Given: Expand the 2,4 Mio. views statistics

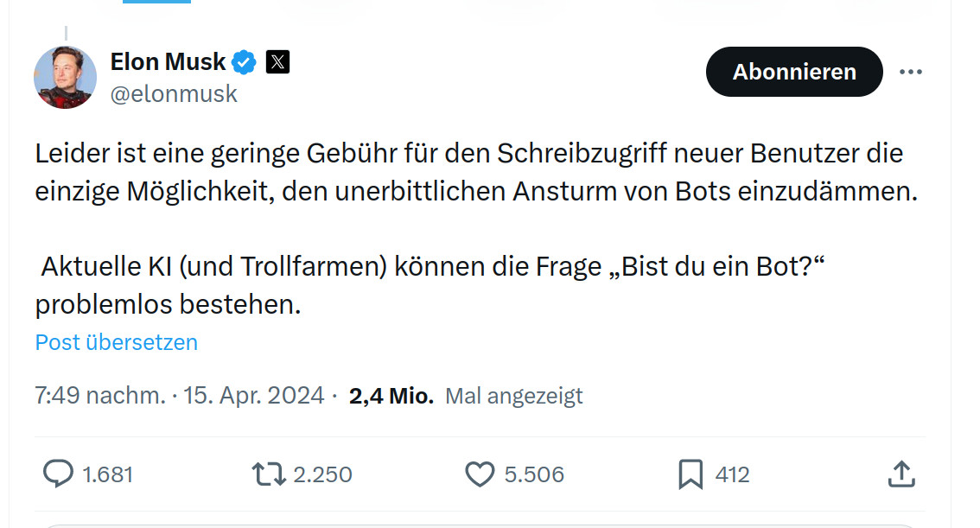Looking at the screenshot, I should coord(392,396).
